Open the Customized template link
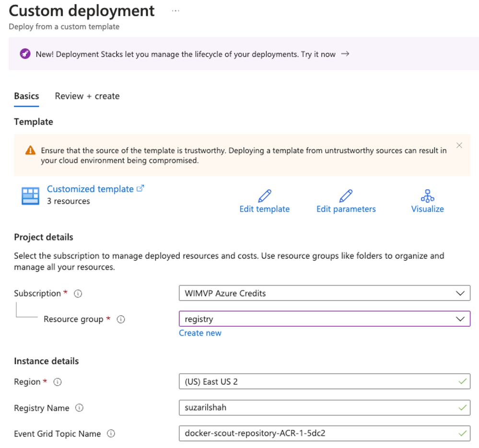The height and width of the screenshot is (448, 479). pyautogui.click(x=90, y=189)
